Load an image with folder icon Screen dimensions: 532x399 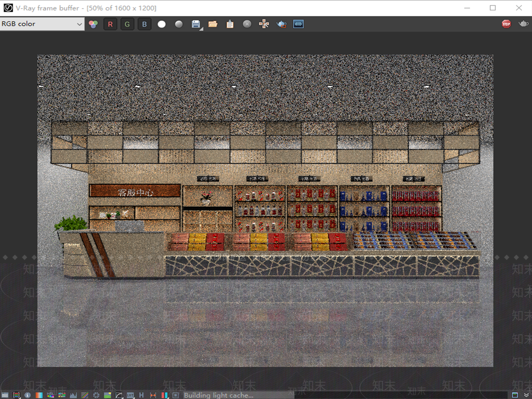pos(213,24)
